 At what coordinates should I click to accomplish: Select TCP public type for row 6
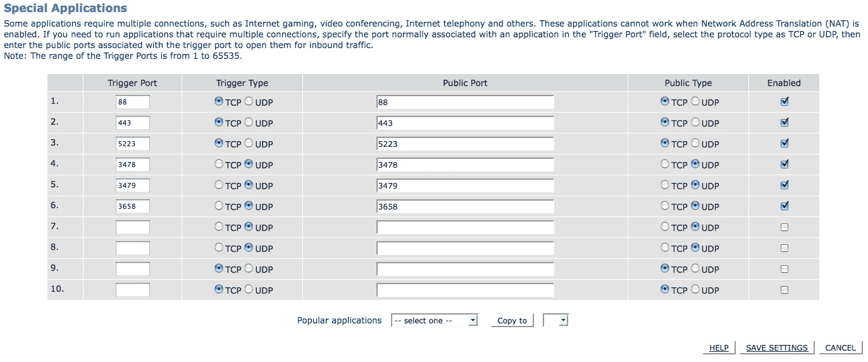pos(665,206)
